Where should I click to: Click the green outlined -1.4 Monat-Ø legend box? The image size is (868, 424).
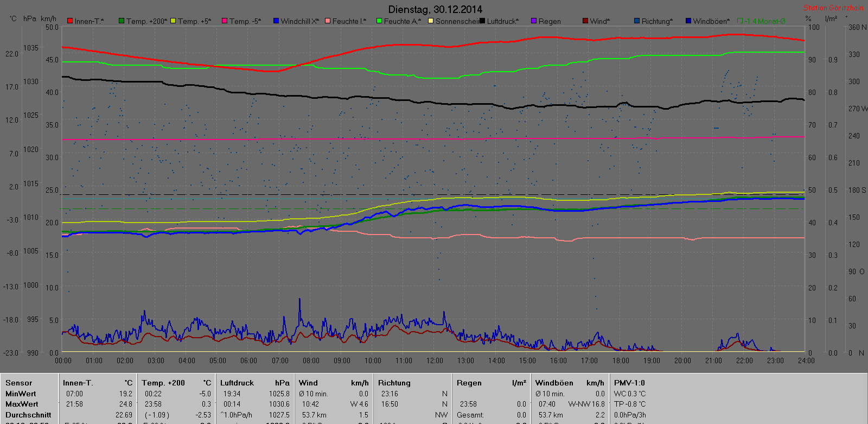740,21
